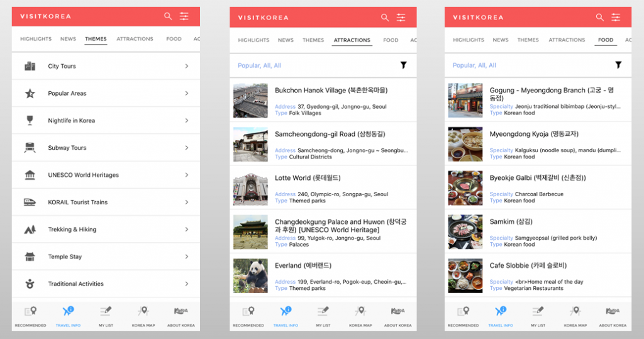
Task: Click the train icon beside KORAIL Tourist Trains
Action: pos(30,202)
